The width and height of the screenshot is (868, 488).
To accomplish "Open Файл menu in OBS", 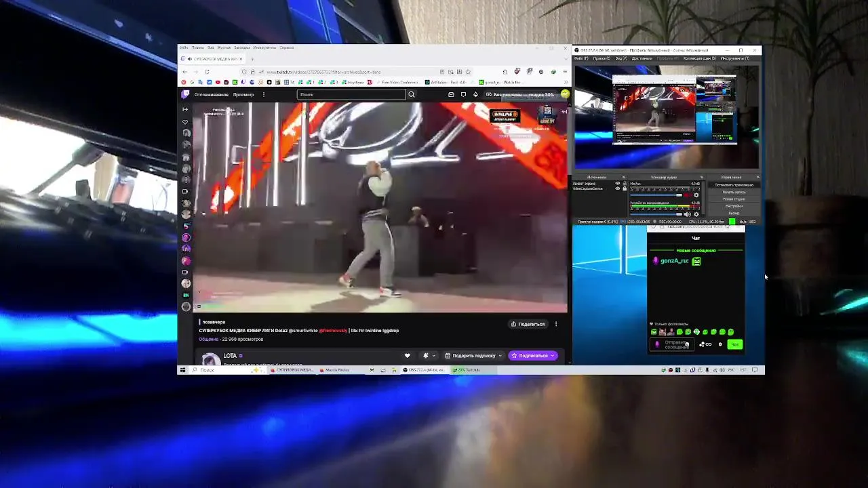I will [581, 58].
